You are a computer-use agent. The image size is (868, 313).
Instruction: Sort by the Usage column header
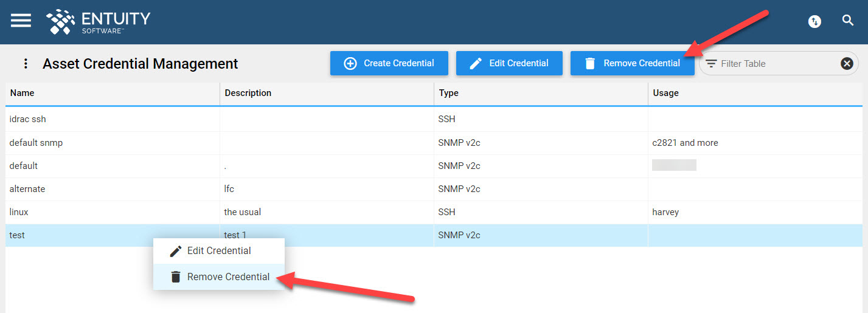coord(755,93)
